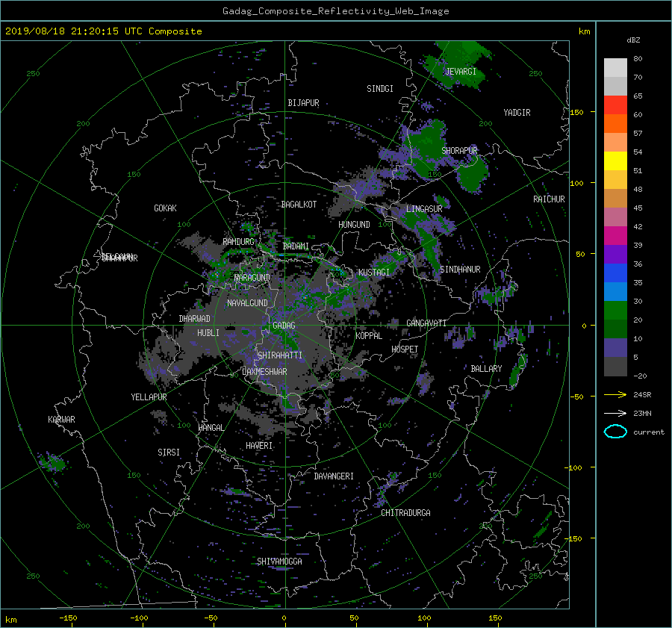This screenshot has width=672, height=628.
Task: Click the '24SR' legend text
Action: (x=642, y=394)
